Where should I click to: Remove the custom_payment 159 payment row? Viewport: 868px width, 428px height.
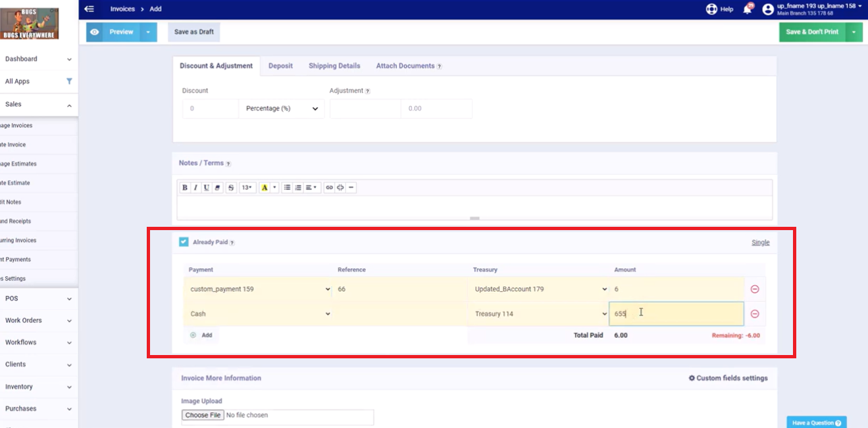click(x=755, y=289)
